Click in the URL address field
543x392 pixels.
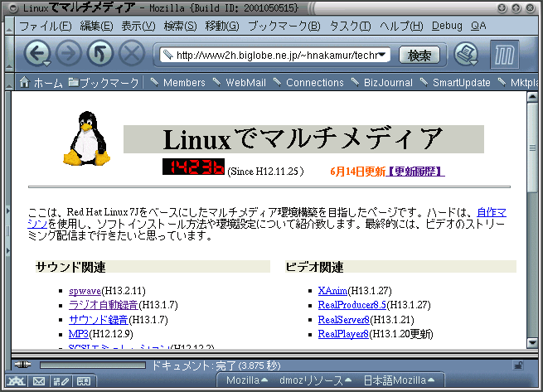point(275,55)
